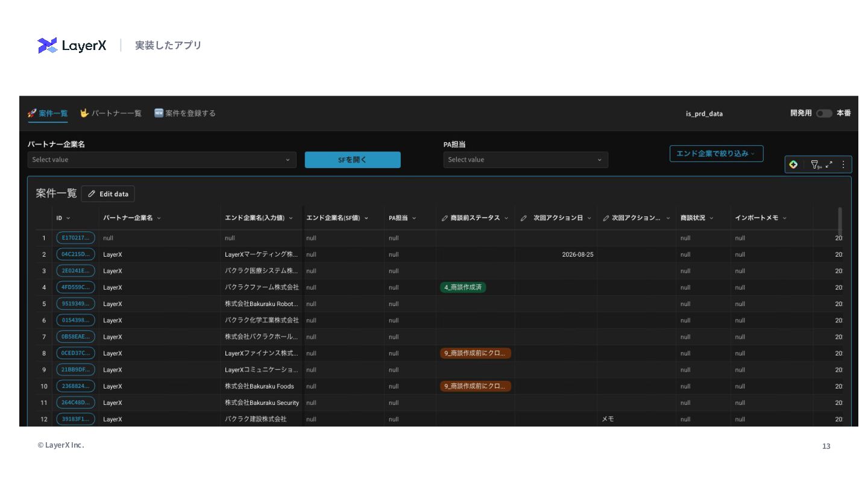Click the Edit data button

pos(108,194)
